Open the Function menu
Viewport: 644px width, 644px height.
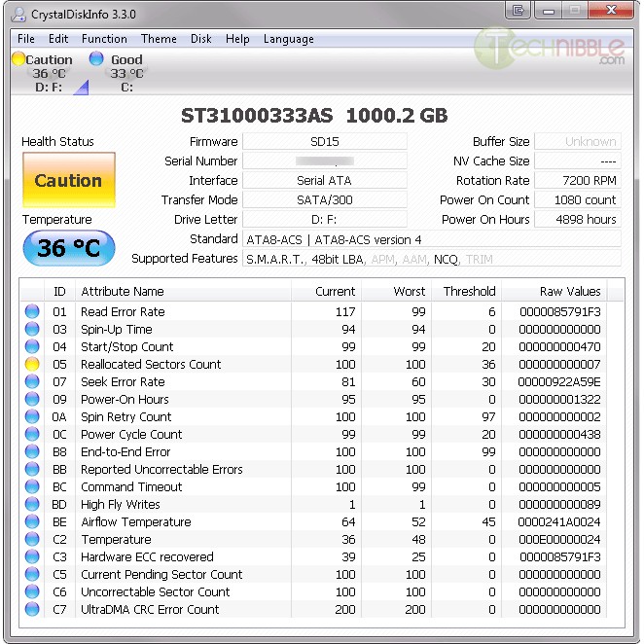pos(104,39)
